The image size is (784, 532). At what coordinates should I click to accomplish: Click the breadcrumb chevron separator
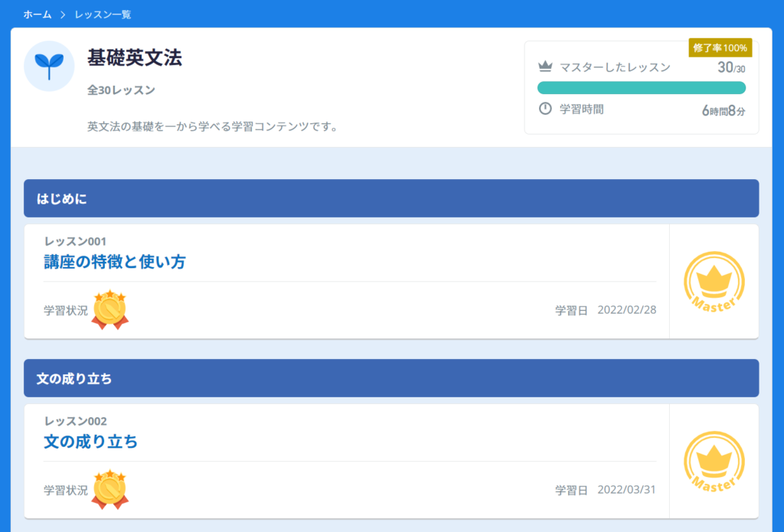pyautogui.click(x=63, y=15)
